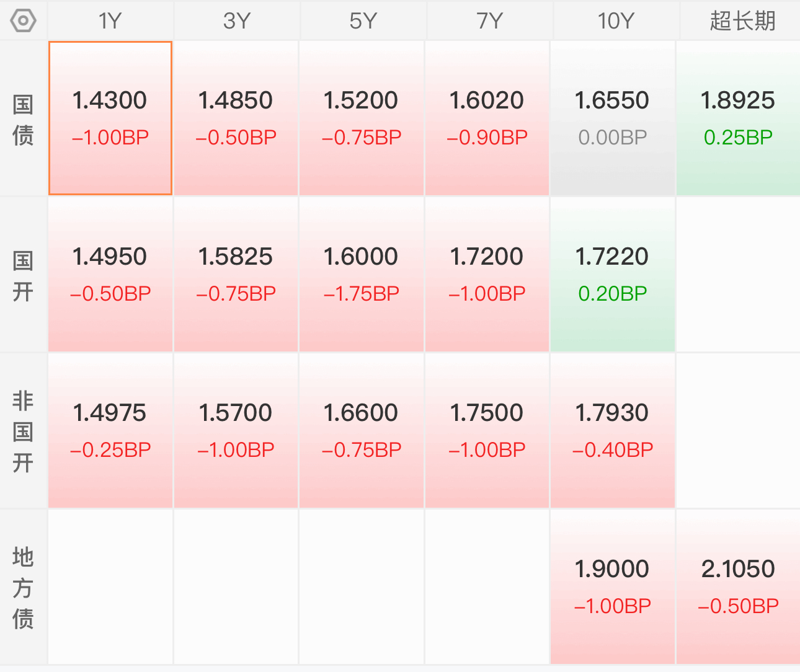The width and height of the screenshot is (800, 672).
Task: Select the 非国开 row label
Action: pyautogui.click(x=23, y=431)
